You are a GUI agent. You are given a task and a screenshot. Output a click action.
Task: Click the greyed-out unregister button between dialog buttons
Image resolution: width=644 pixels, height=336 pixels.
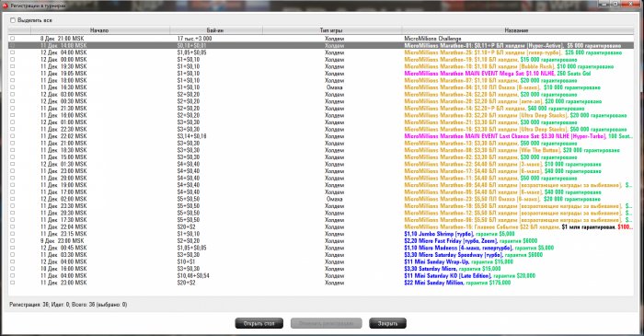click(326, 323)
